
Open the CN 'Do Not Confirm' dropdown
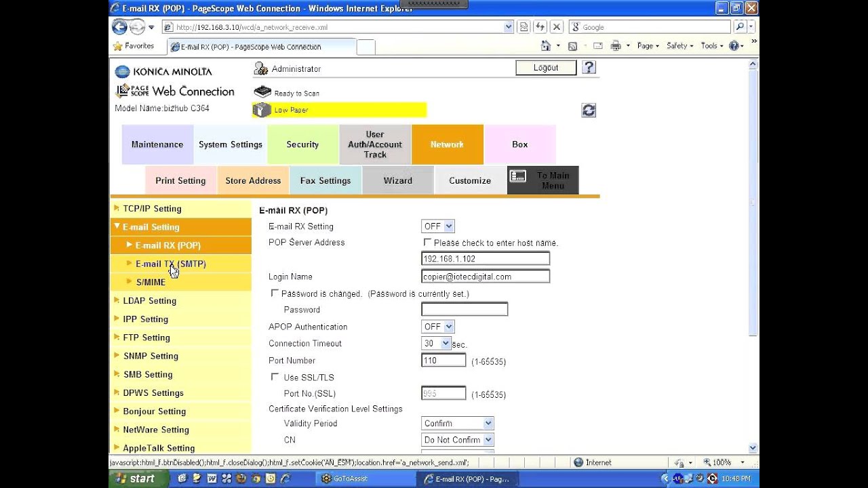(458, 440)
